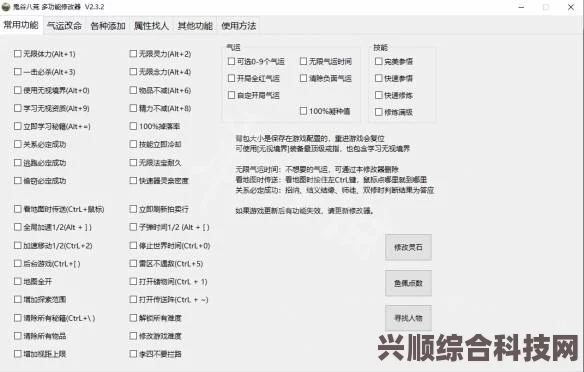Image resolution: width=584 pixels, height=372 pixels.
Task: Enable 技能立即冷却 checkbox
Action: pyautogui.click(x=133, y=144)
